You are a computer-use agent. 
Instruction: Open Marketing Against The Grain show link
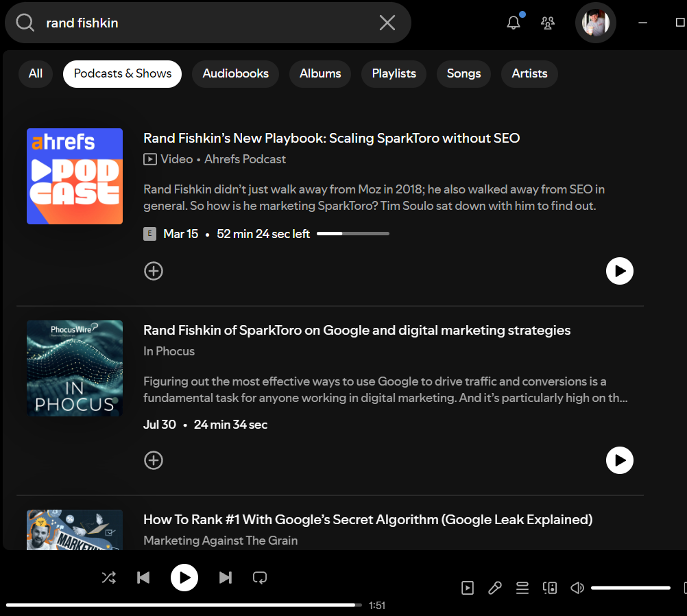[220, 541]
